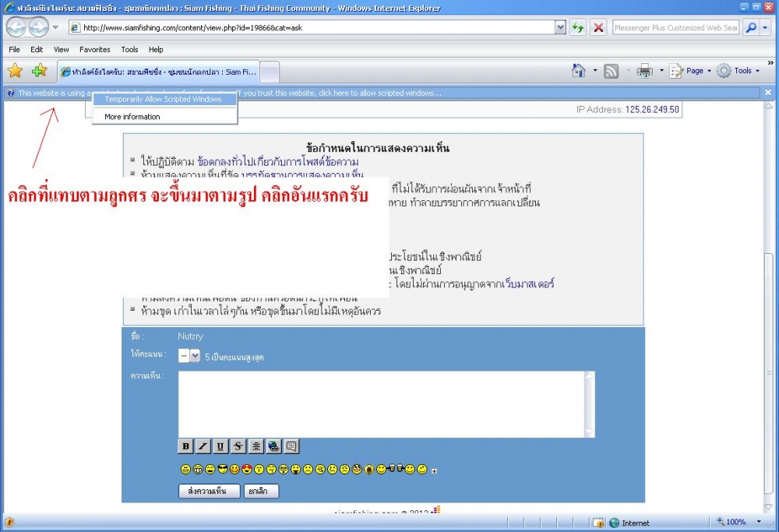Click the RSS feeds icon
779x532 pixels.
(611, 72)
